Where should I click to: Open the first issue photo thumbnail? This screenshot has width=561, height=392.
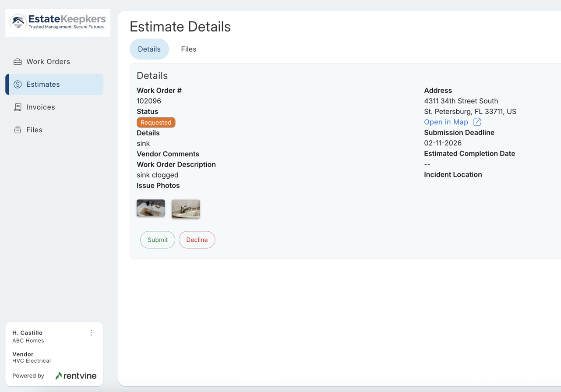click(x=151, y=208)
